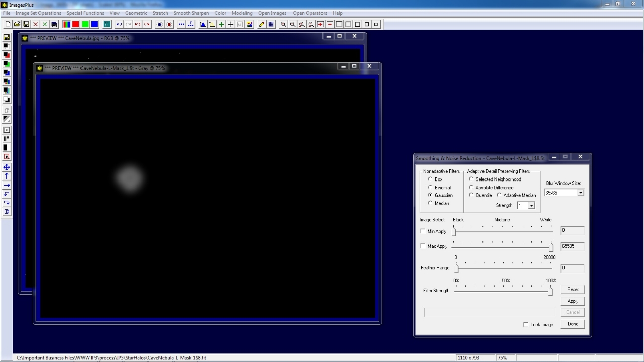Select the Box filter radio button
The image size is (644, 362).
(x=430, y=179)
